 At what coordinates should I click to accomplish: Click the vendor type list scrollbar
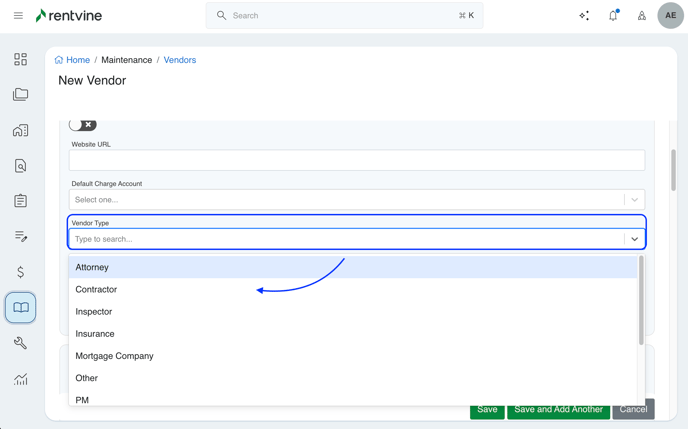(641, 300)
